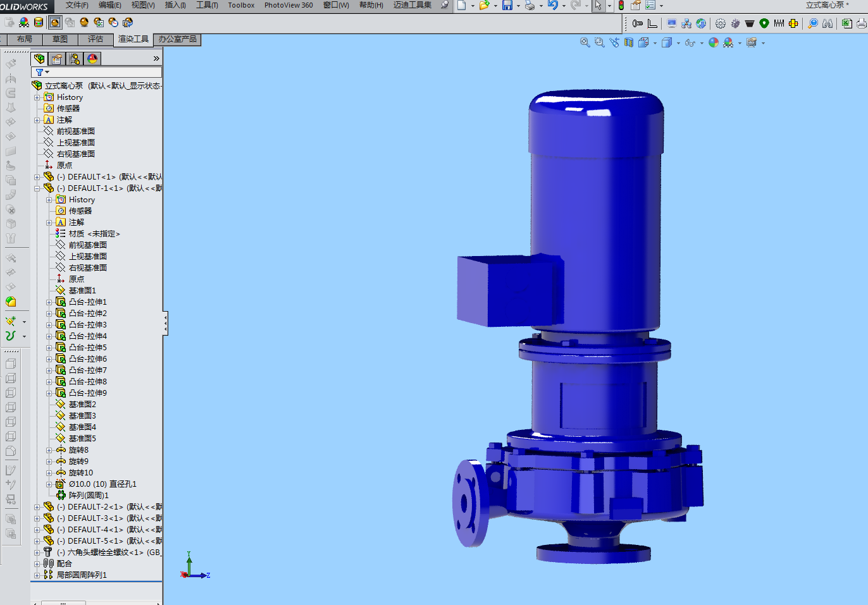Screen dimensions: 868x605
Task: Expand the 凸台-拉伸1 feature
Action: (x=49, y=302)
